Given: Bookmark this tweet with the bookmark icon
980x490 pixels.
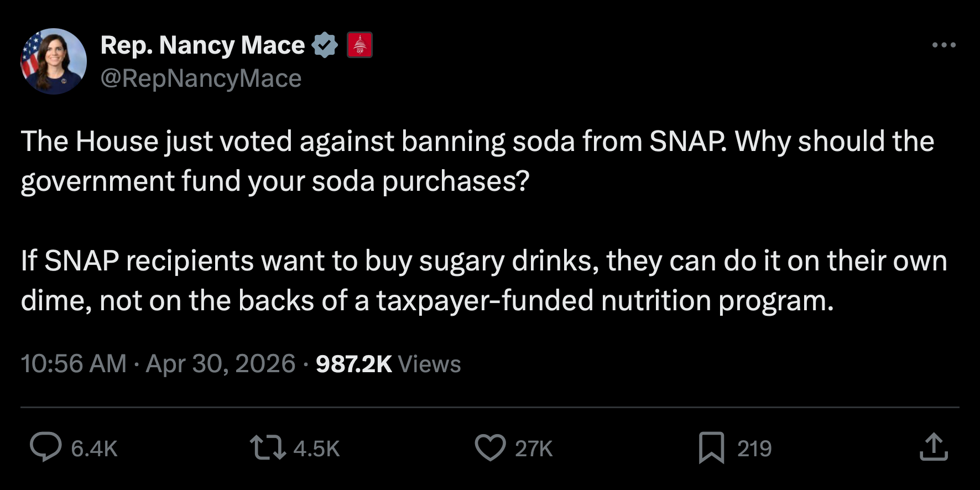Looking at the screenshot, I should 711,447.
